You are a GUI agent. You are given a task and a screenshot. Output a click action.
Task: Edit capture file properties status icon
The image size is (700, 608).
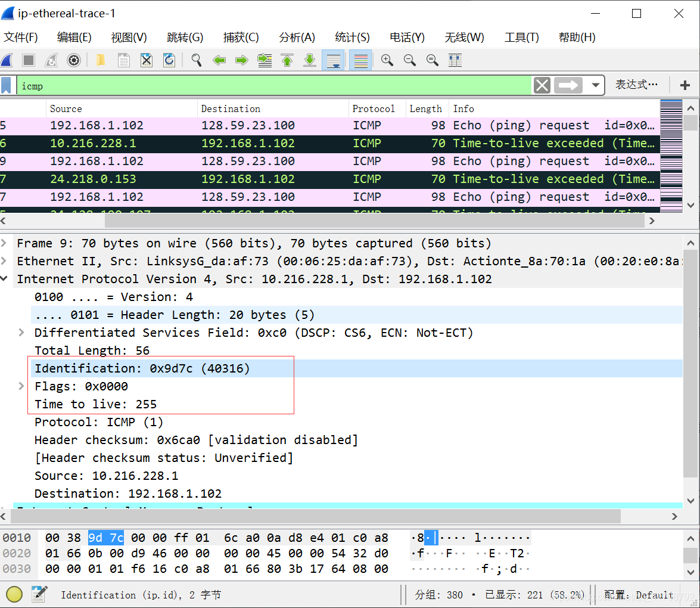(x=39, y=594)
